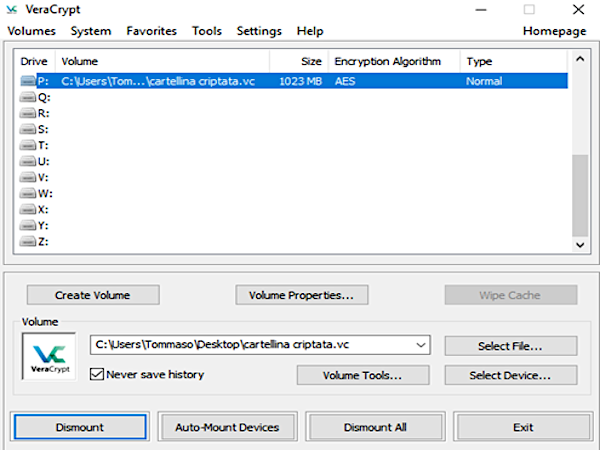The image size is (600, 450).
Task: Open the Favorites menu
Action: point(151,31)
